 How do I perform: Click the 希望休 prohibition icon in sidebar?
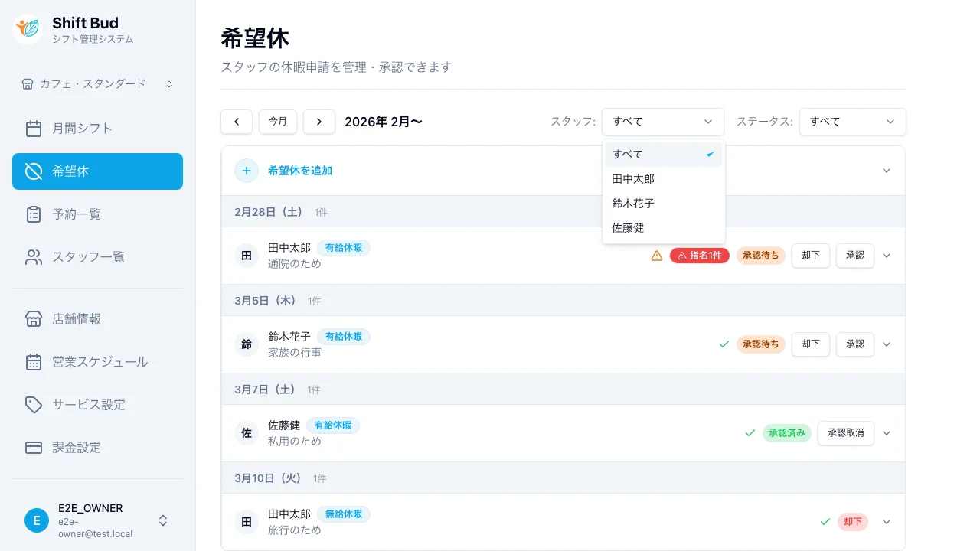point(34,171)
